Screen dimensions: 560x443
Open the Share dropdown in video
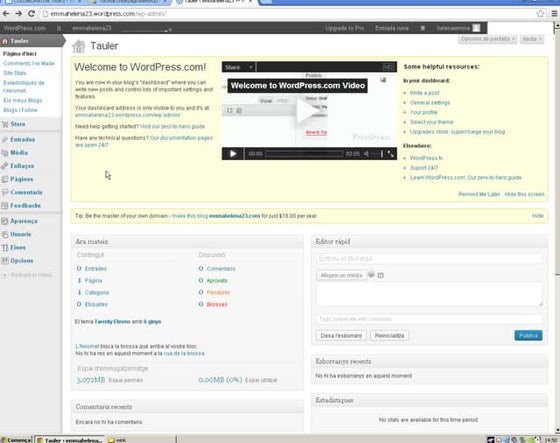pyautogui.click(x=239, y=67)
